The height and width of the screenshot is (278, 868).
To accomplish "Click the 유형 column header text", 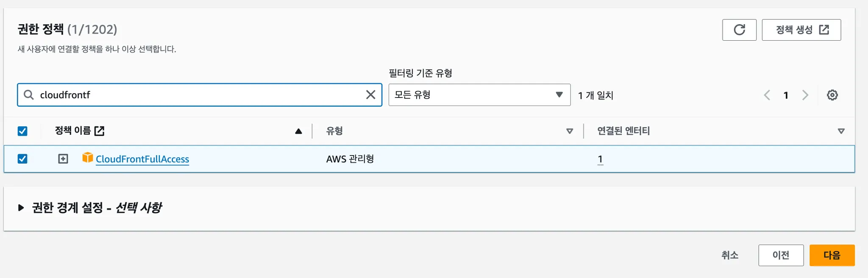I will (334, 131).
